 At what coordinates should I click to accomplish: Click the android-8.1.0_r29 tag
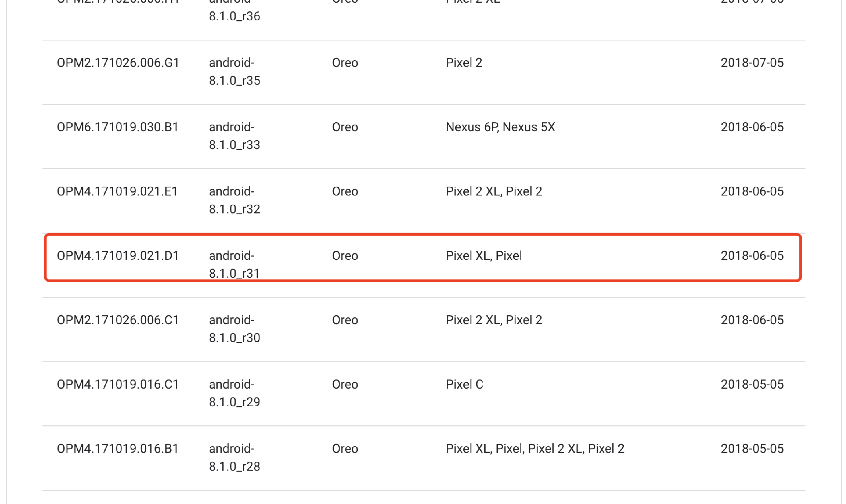(x=235, y=393)
